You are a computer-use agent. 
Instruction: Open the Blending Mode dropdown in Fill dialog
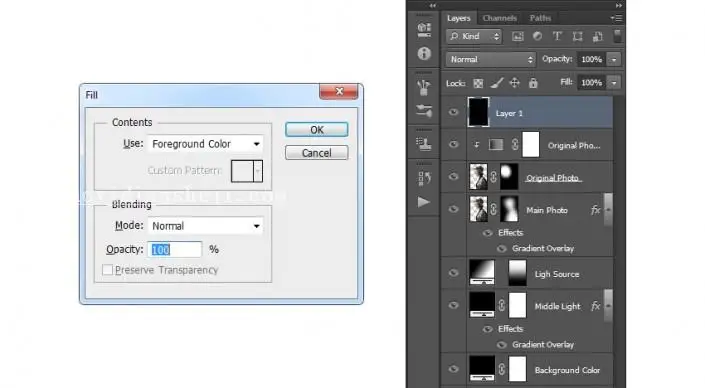pyautogui.click(x=205, y=226)
